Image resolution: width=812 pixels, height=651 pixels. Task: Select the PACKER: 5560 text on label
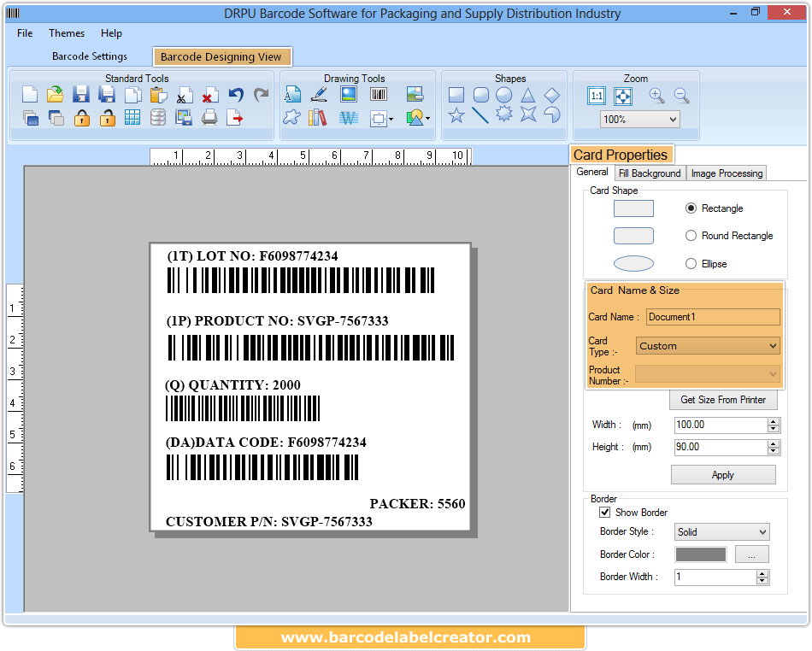coord(417,503)
